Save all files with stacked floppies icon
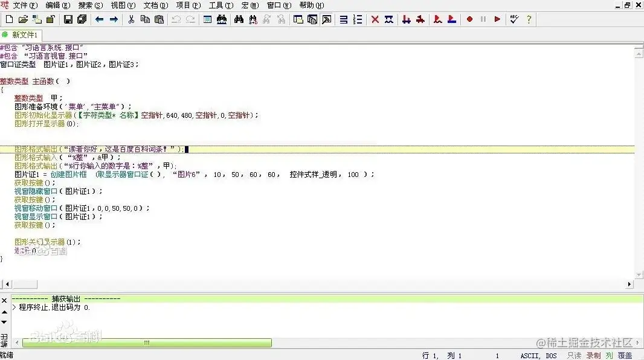This screenshot has width=644, height=360. click(x=82, y=19)
